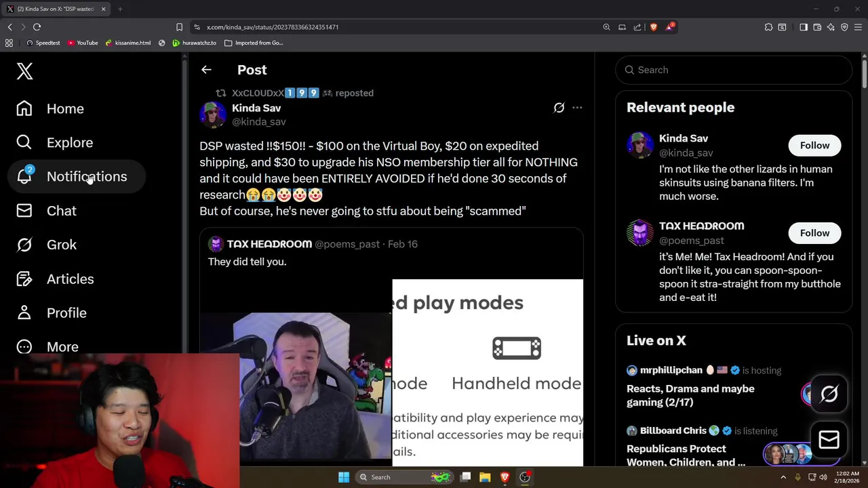The image size is (868, 488).
Task: Open the floating messages envelope button
Action: point(829,440)
